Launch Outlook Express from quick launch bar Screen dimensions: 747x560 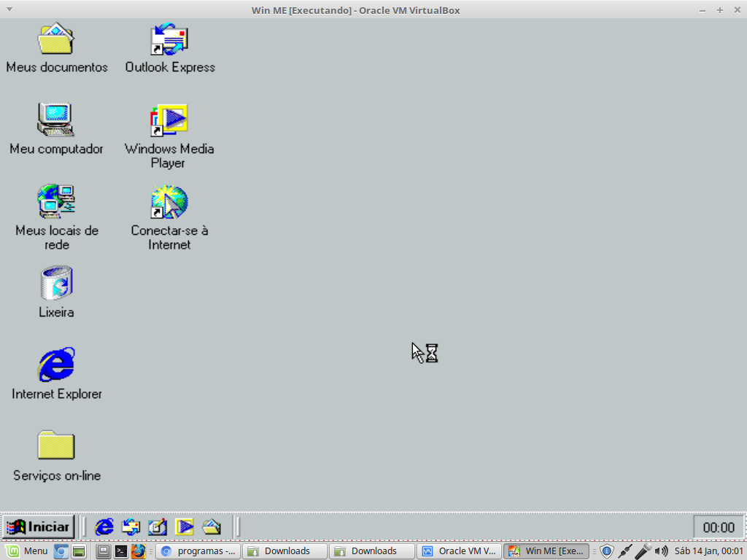(131, 527)
